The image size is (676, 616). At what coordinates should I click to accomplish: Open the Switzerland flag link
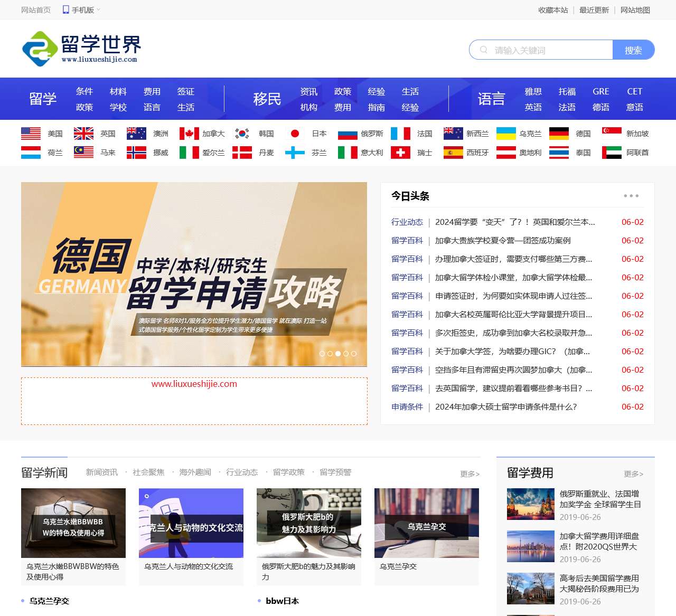click(x=400, y=153)
